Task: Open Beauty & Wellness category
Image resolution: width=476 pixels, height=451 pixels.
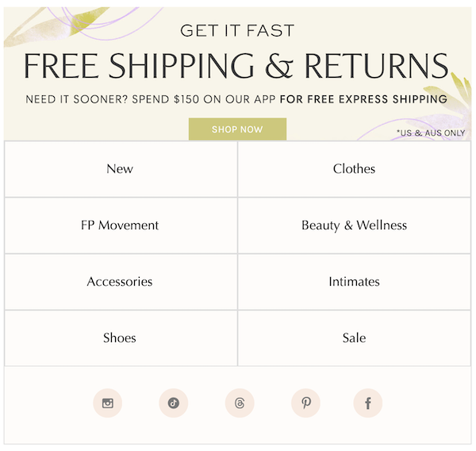Action: click(355, 225)
